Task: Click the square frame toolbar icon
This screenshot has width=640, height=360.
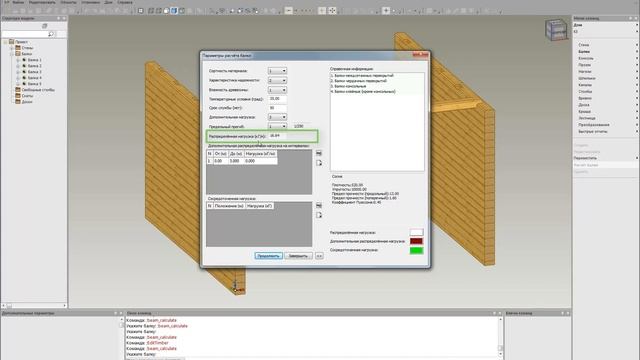Action: pyautogui.click(x=141, y=11)
